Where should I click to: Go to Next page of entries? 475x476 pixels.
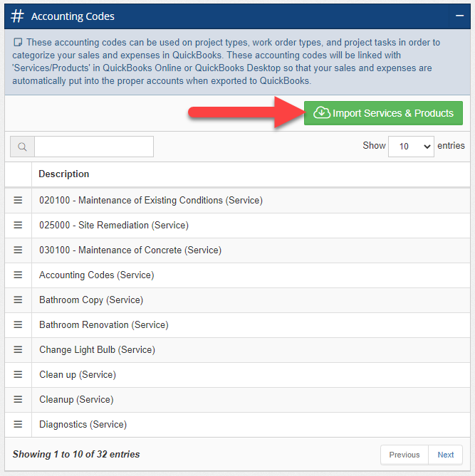[x=445, y=455]
